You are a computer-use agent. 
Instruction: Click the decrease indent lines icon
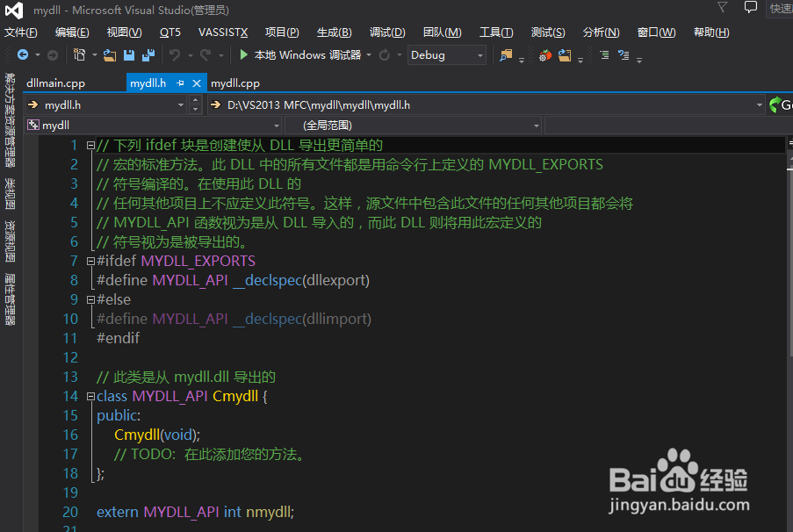(604, 54)
